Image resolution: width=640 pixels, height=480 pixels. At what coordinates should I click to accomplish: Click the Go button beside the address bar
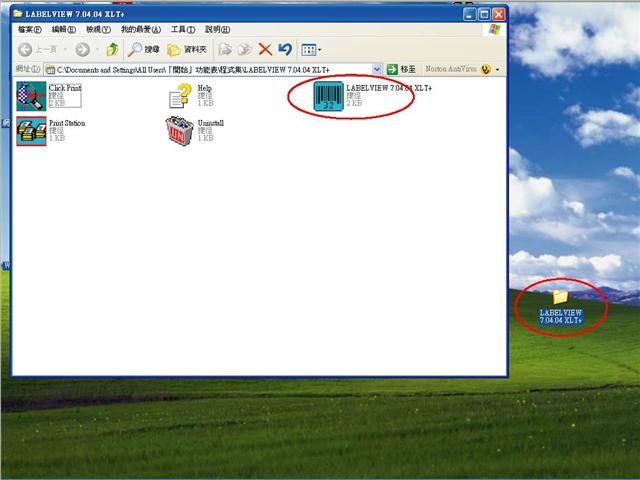(x=401, y=69)
